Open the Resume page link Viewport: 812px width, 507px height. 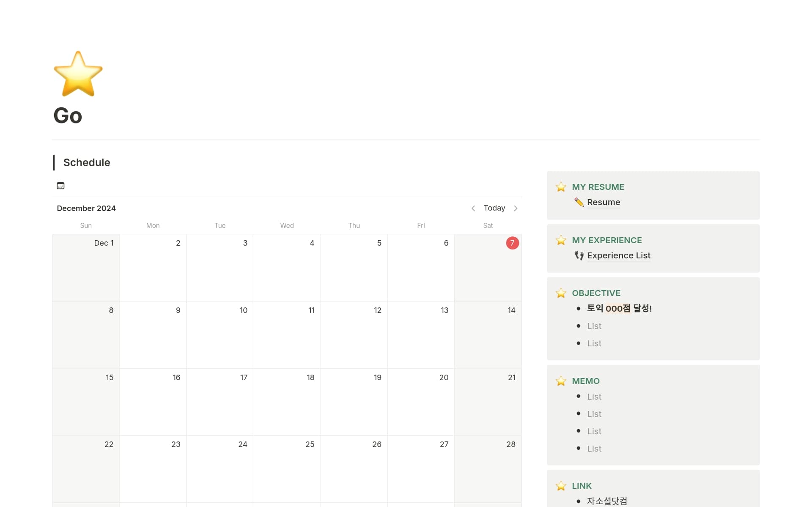coord(603,202)
